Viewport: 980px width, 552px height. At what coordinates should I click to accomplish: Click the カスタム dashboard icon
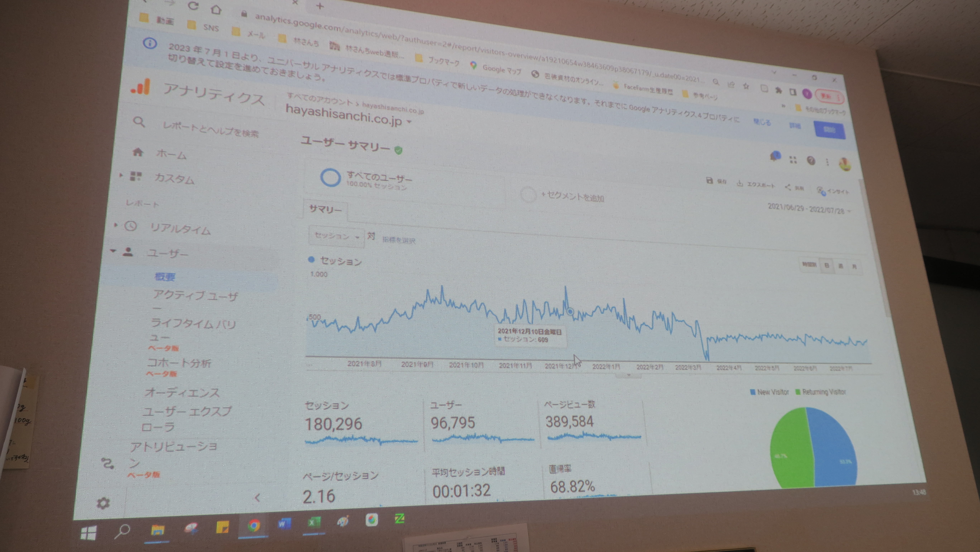click(x=136, y=176)
